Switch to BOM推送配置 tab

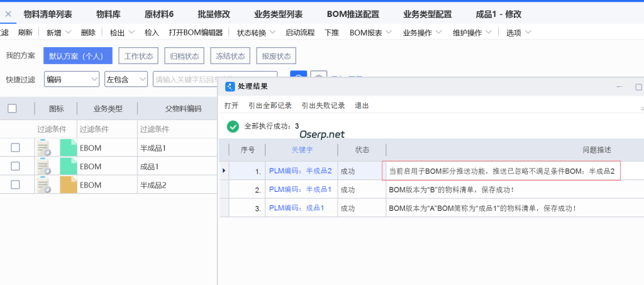point(353,14)
